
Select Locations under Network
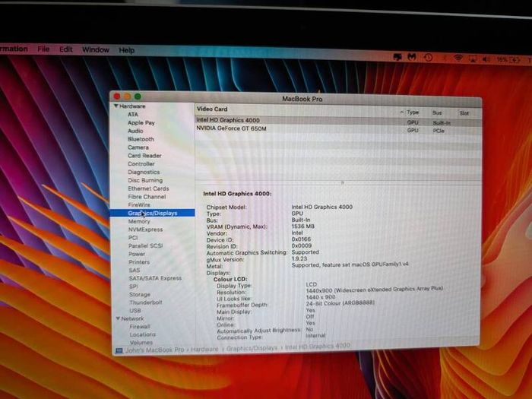pyautogui.click(x=143, y=334)
